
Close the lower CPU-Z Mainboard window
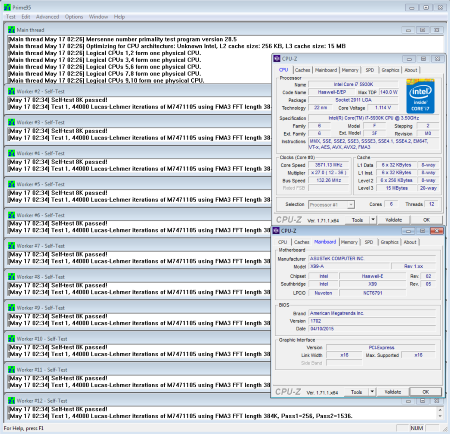tap(437, 231)
